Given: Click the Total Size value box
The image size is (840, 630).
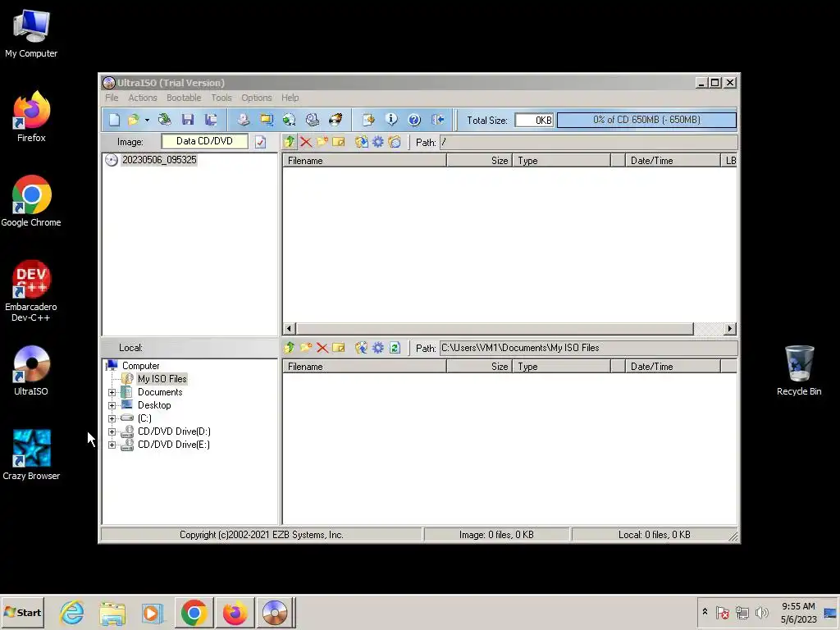Looking at the screenshot, I should click(x=534, y=120).
